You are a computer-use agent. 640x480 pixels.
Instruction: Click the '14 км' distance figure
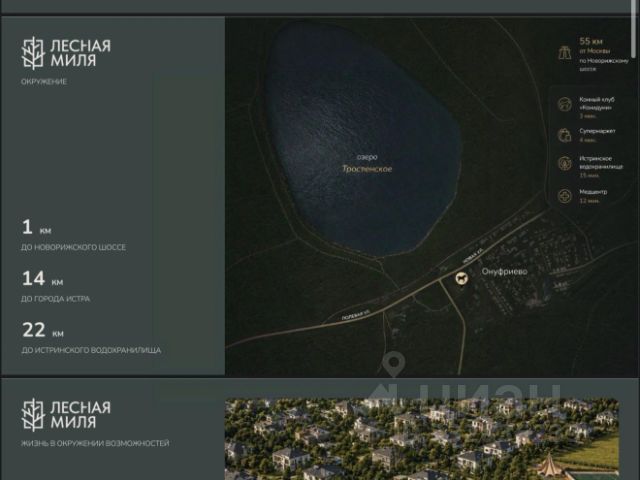pos(42,279)
